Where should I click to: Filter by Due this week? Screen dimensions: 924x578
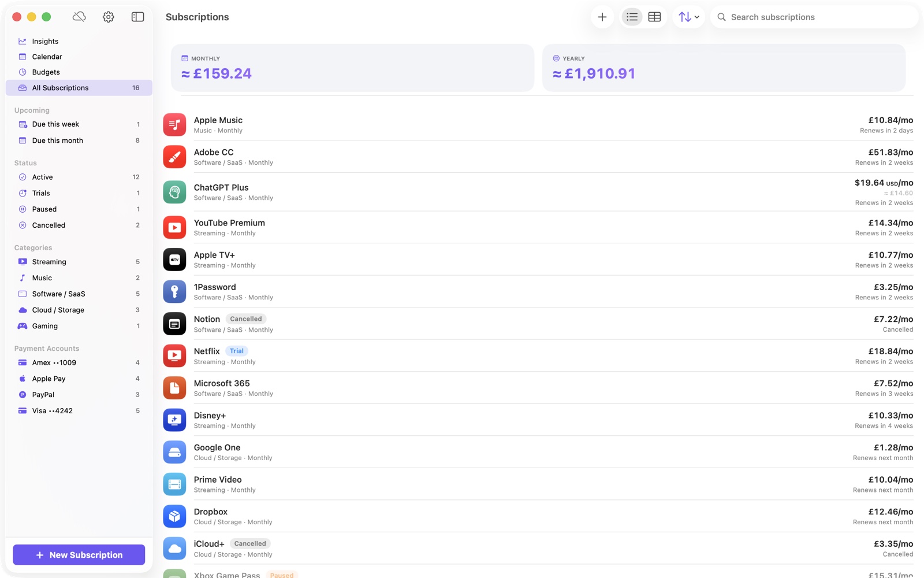(79, 124)
